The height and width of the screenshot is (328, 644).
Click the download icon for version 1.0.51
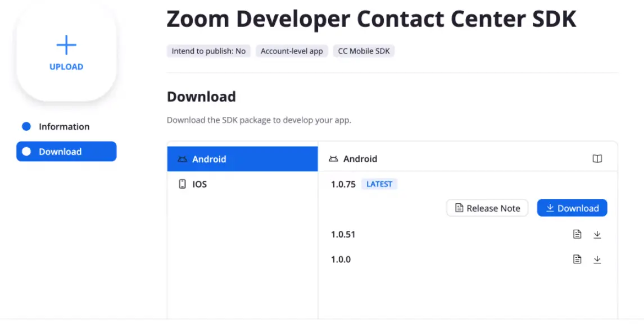597,234
